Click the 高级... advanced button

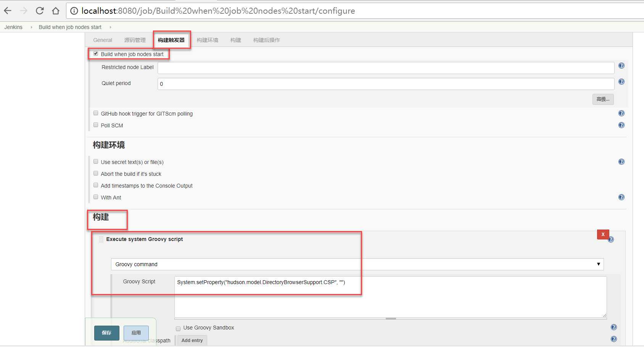(x=603, y=99)
